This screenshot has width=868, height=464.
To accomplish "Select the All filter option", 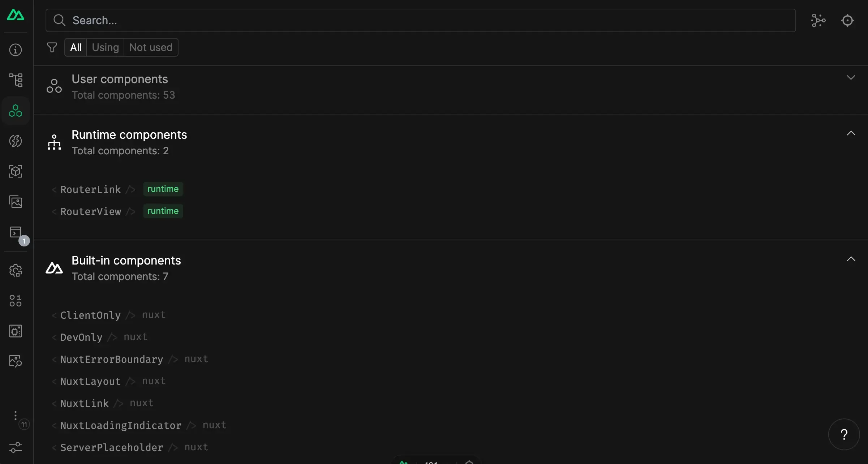I will click(x=76, y=47).
